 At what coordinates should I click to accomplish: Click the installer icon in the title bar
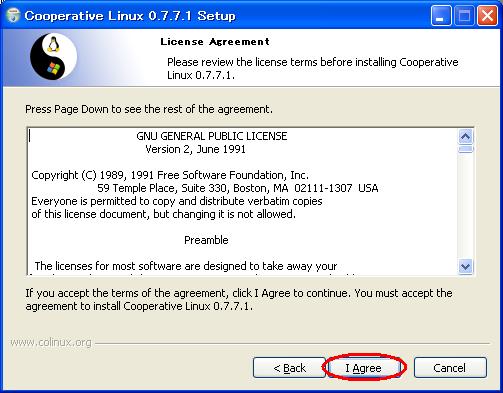tap(13, 15)
